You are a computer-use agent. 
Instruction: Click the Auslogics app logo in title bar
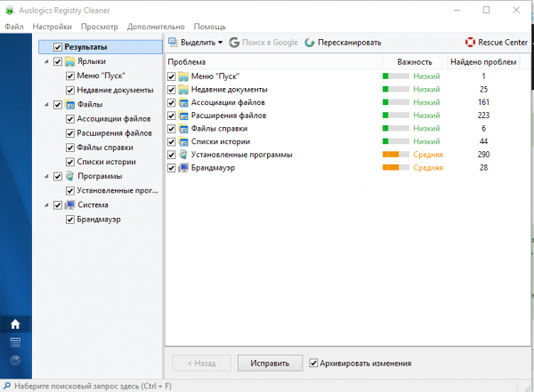(10, 10)
